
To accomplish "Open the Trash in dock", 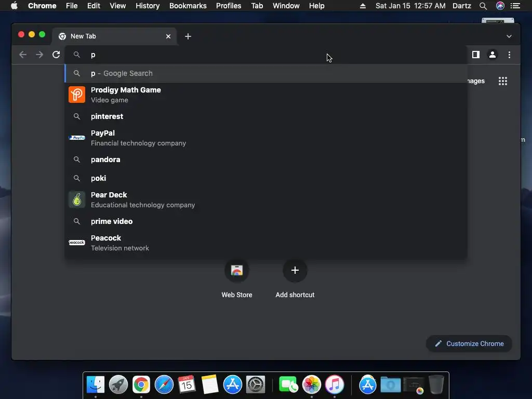I will pos(436,384).
